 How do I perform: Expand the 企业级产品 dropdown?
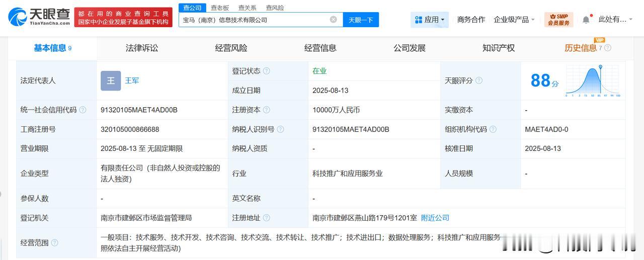pos(514,20)
